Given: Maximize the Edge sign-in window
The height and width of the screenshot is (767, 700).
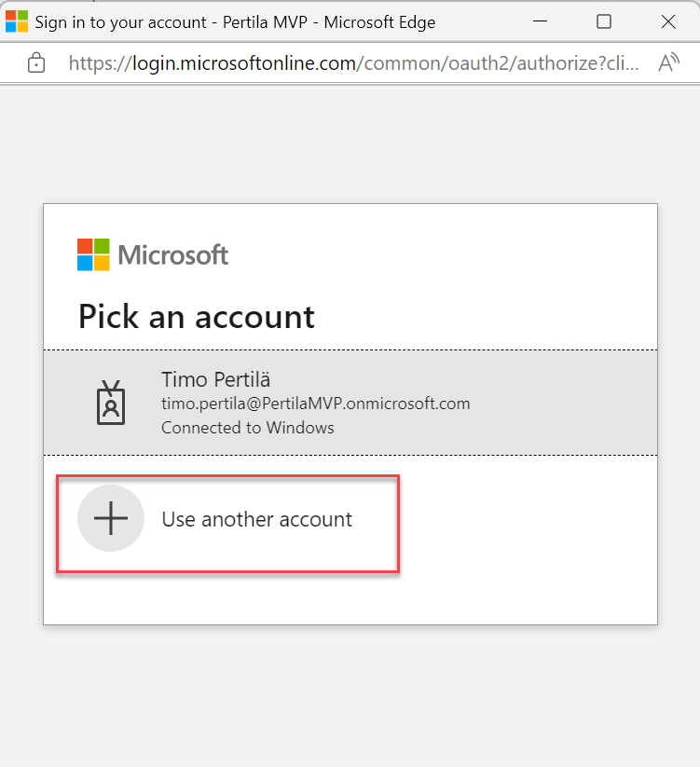Looking at the screenshot, I should tap(603, 21).
